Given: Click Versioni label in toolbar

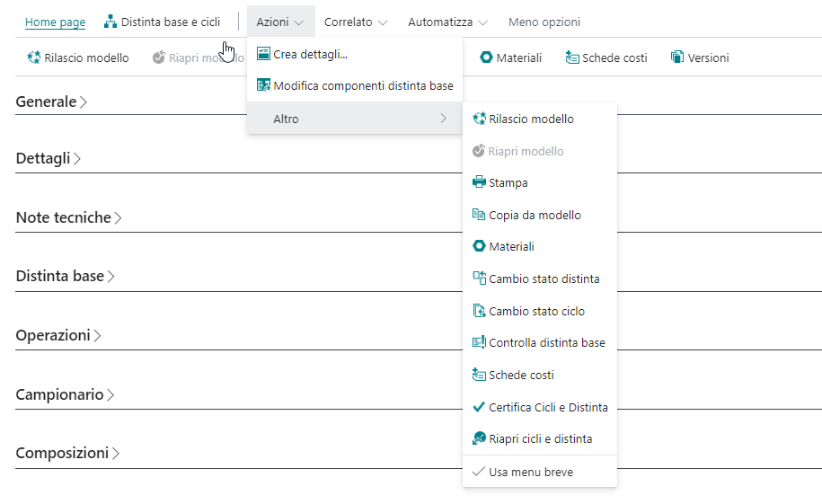Looking at the screenshot, I should pos(708,57).
